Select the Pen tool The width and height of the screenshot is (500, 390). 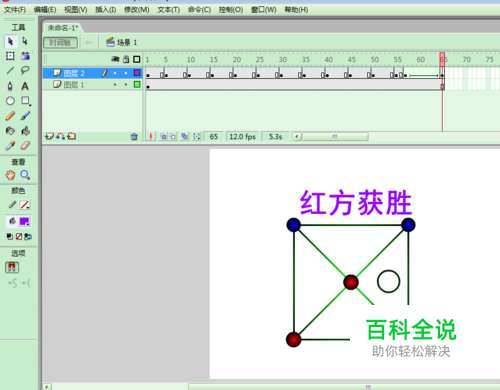(10, 86)
